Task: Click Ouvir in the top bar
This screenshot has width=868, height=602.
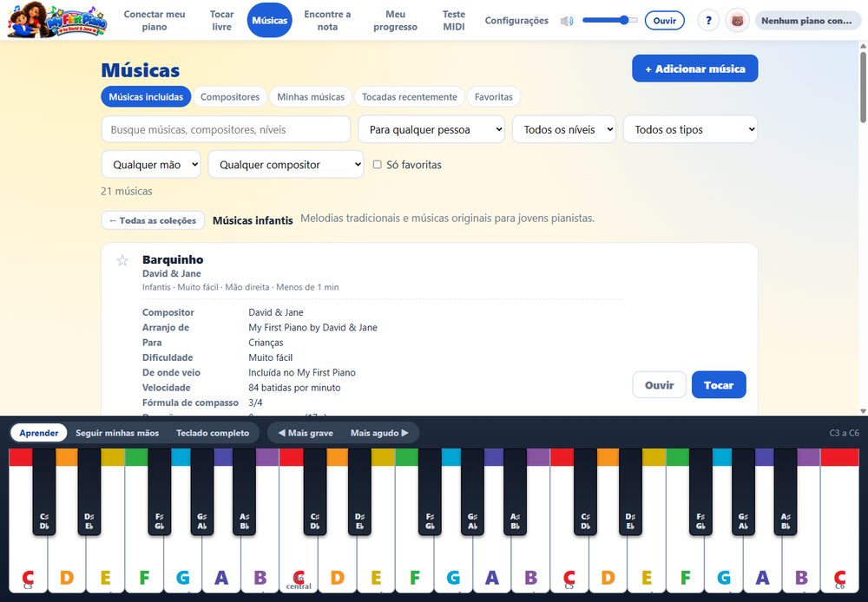Action: point(664,21)
